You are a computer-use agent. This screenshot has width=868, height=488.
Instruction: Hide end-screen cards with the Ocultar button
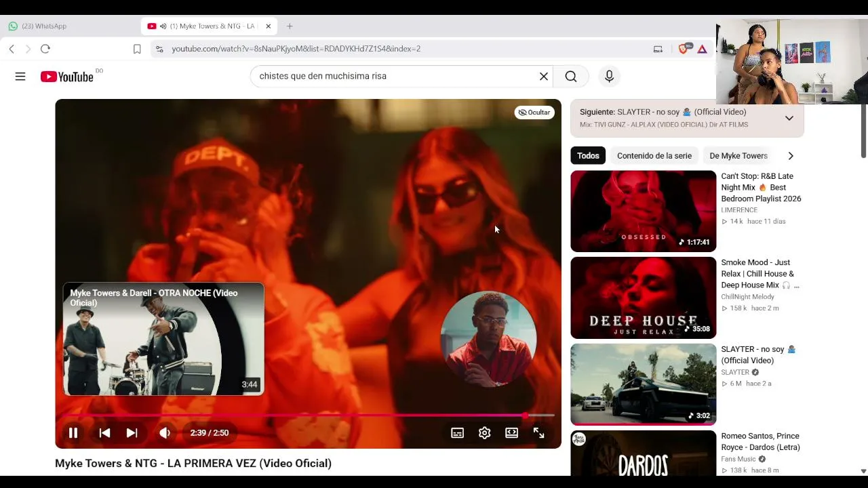pos(534,113)
